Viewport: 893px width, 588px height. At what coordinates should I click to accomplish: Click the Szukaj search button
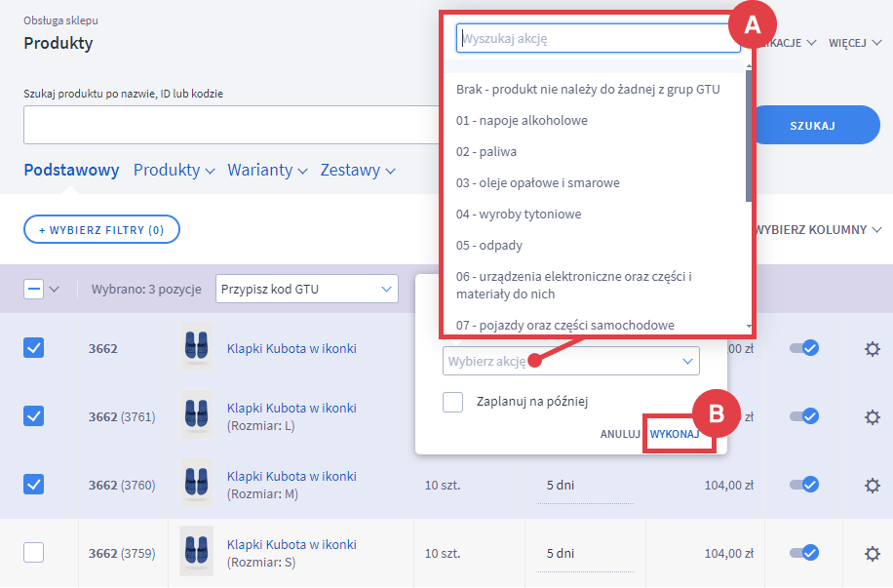[811, 125]
